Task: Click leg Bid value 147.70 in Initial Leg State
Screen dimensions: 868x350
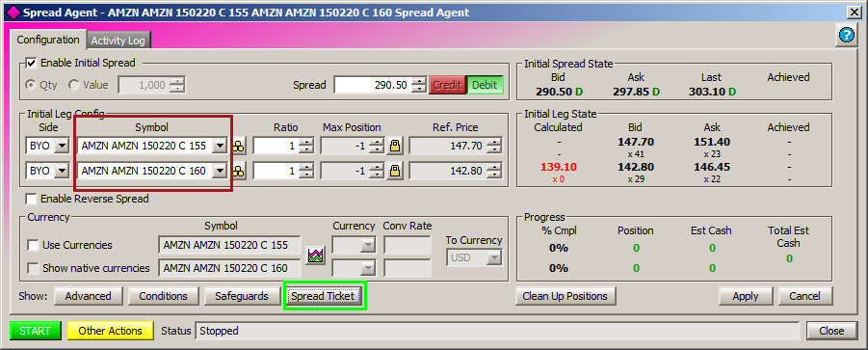Action: pos(636,142)
